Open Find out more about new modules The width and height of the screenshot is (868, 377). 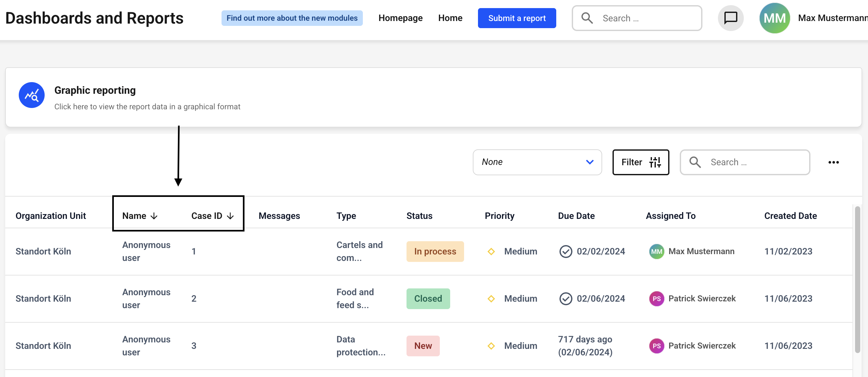[292, 18]
